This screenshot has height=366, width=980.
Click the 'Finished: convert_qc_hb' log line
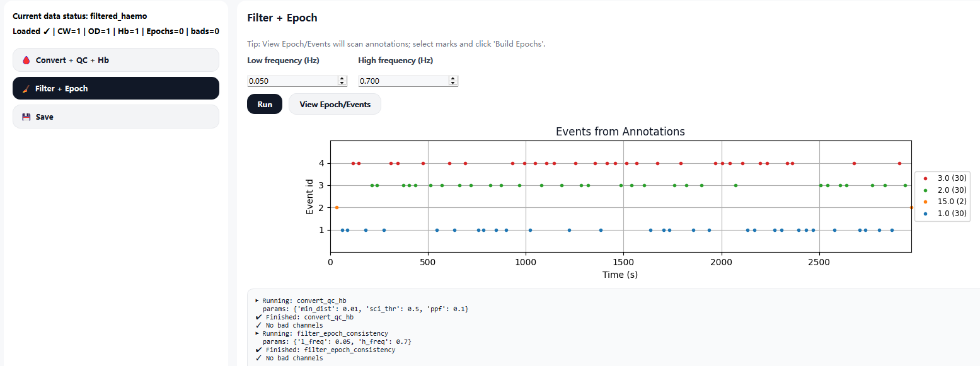tap(304, 317)
